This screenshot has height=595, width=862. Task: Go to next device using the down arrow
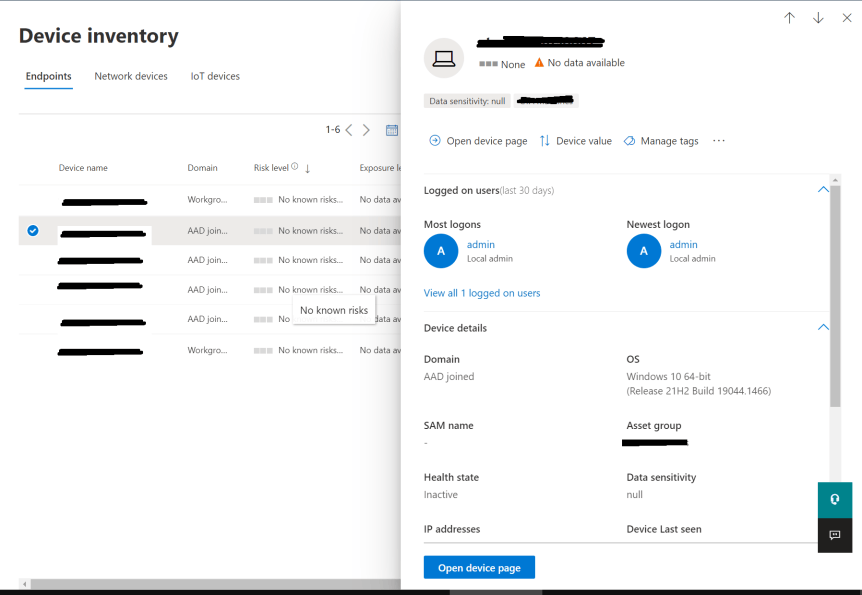click(x=818, y=18)
